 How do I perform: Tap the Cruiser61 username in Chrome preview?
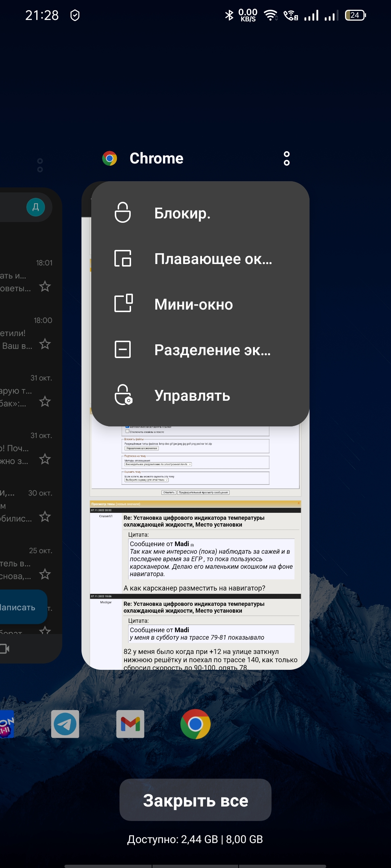click(106, 516)
